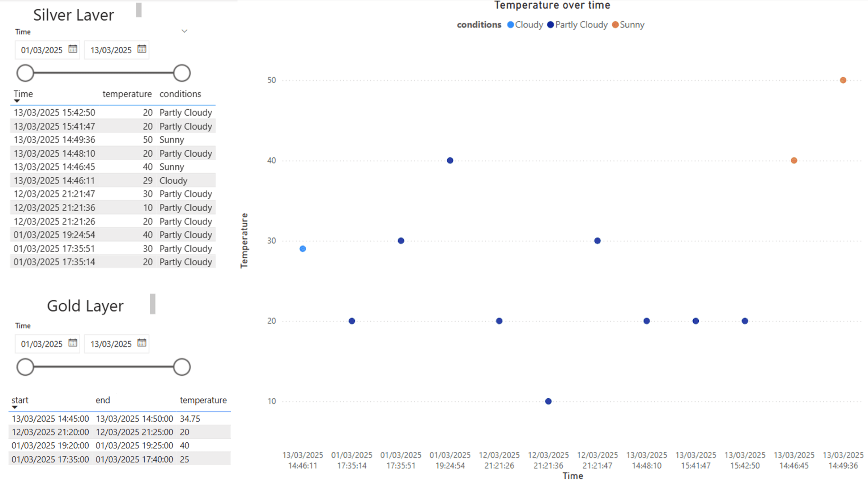Click Silver Layer slider left handle
This screenshot has width=868, height=485.
tap(25, 73)
